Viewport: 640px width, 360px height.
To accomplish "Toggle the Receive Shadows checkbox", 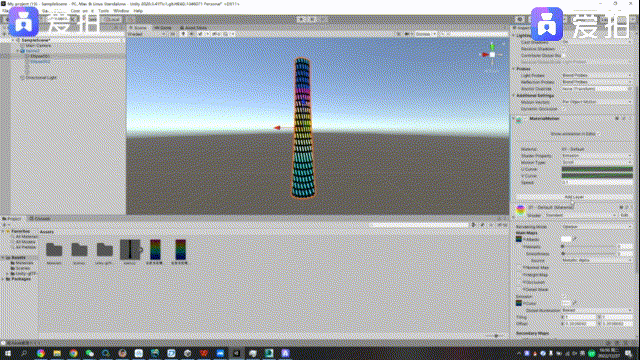I will pos(564,49).
